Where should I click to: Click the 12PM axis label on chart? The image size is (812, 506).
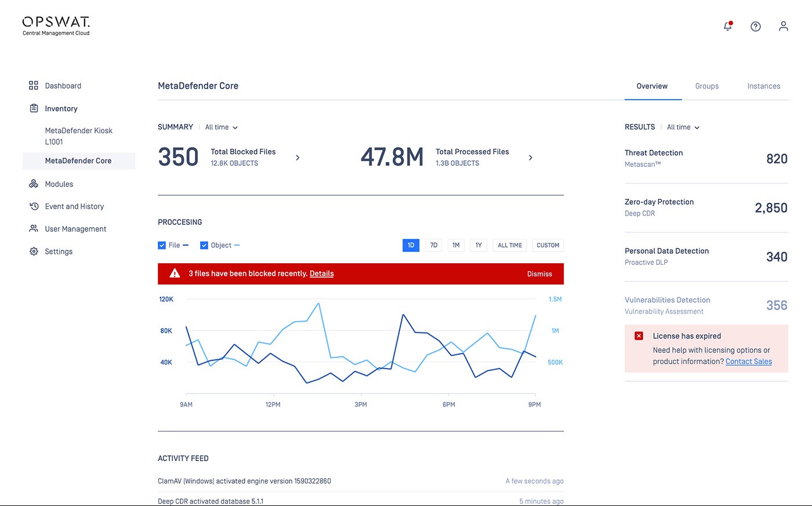(x=273, y=405)
